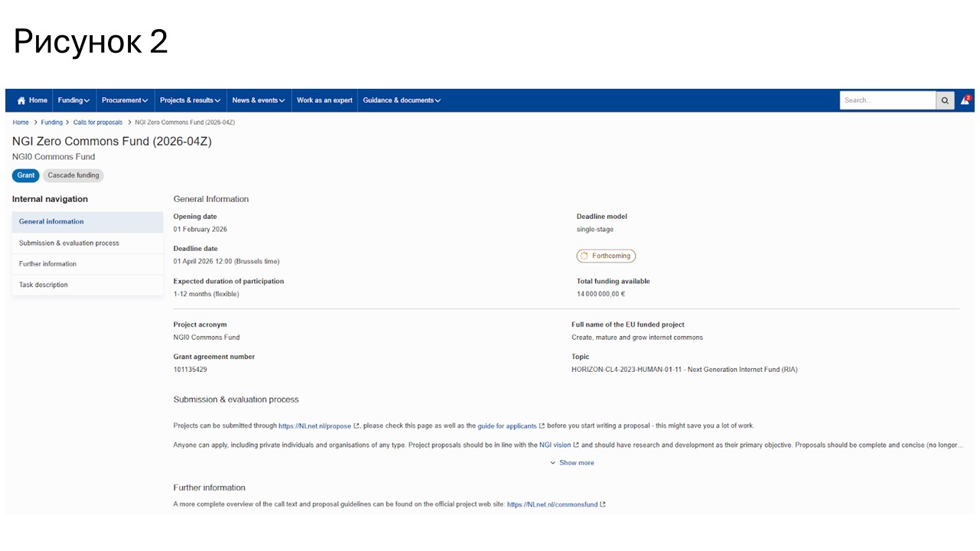This screenshot has width=980, height=551.
Task: Open the guide for applicants link
Action: [507, 426]
